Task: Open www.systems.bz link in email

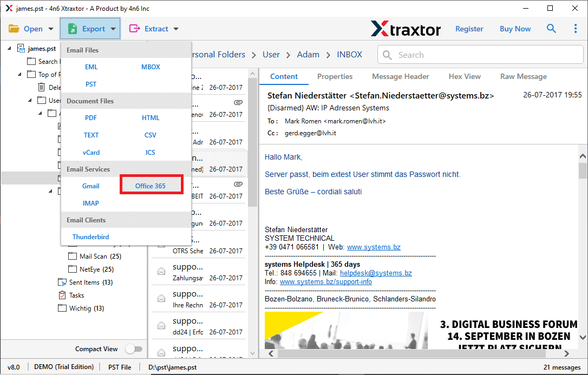Action: tap(374, 247)
